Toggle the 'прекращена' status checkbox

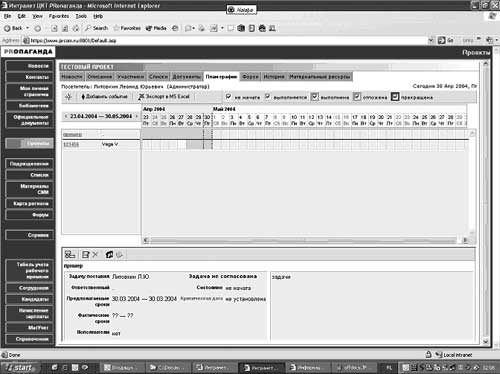[x=395, y=97]
